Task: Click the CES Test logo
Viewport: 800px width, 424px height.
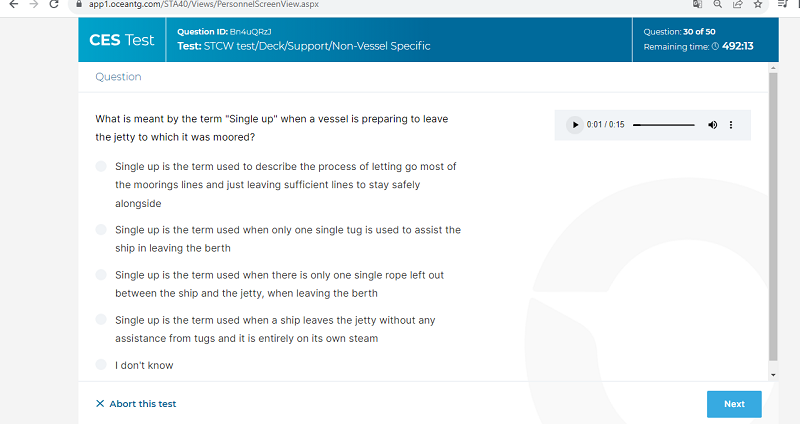Action: click(121, 40)
